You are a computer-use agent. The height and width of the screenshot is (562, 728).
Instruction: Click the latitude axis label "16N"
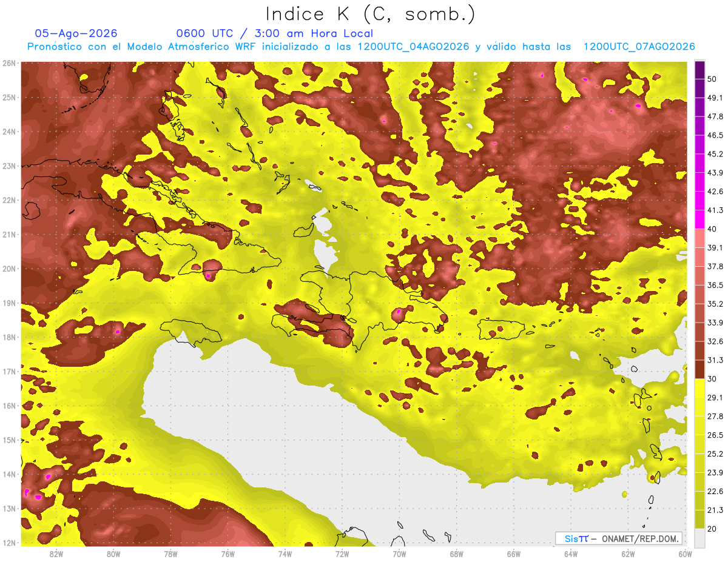coord(9,406)
